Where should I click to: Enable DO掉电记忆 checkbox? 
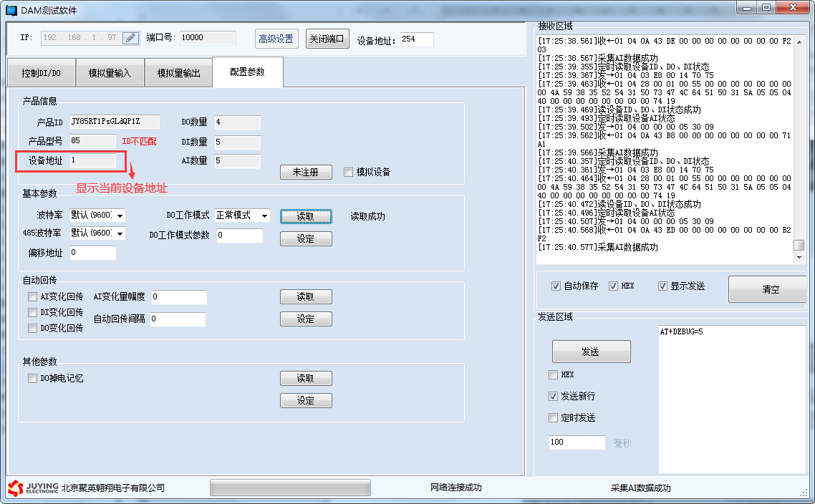tap(32, 378)
